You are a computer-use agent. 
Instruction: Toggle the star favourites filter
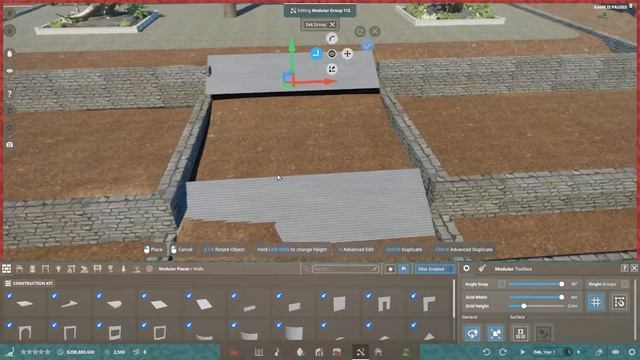[390, 269]
